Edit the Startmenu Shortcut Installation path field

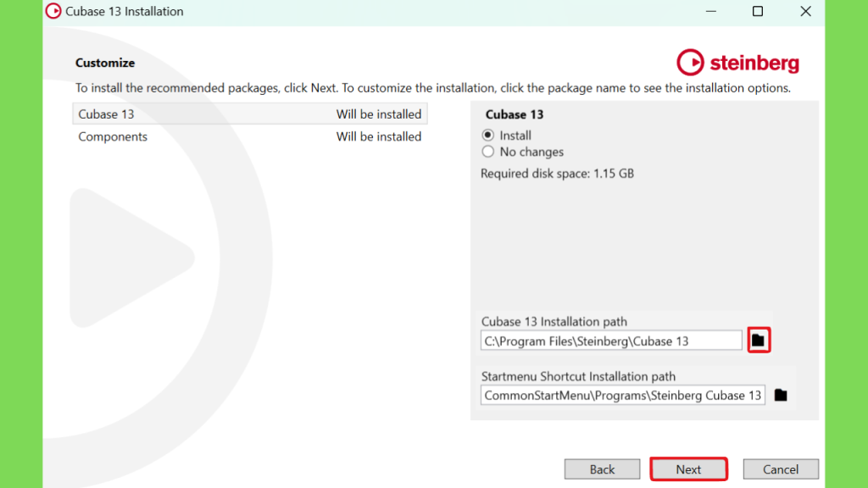coord(623,395)
